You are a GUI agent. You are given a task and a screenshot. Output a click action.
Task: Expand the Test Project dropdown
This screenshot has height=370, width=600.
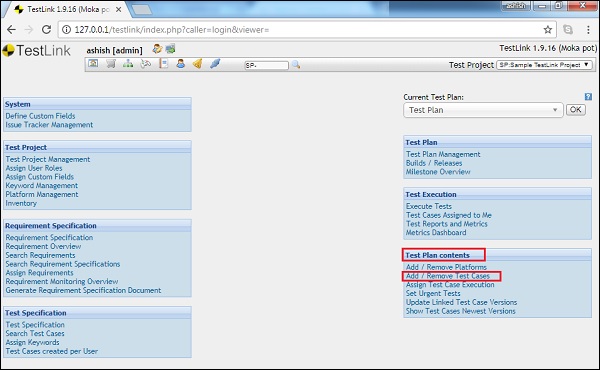pyautogui.click(x=544, y=65)
